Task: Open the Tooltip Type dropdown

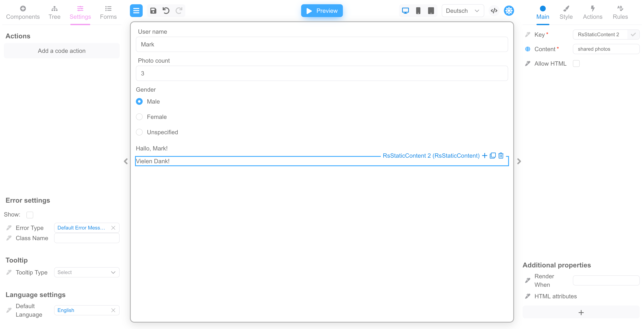Action: tap(87, 272)
